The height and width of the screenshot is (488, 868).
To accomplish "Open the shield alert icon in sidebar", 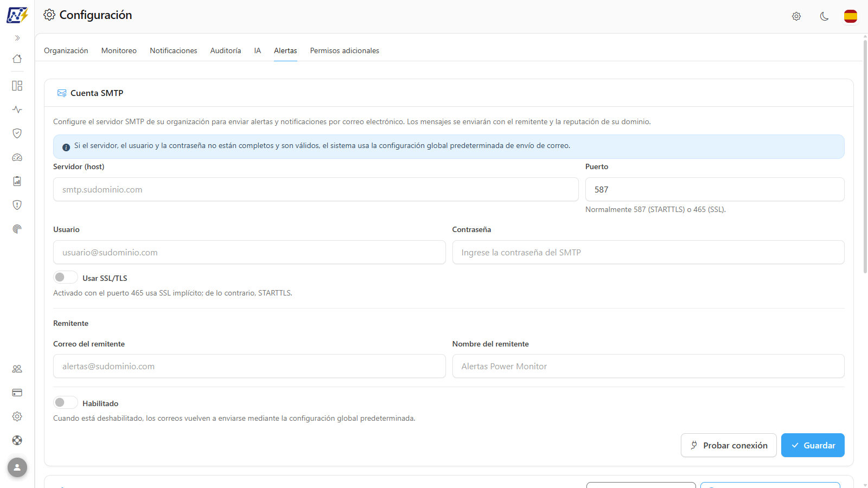I will point(17,205).
